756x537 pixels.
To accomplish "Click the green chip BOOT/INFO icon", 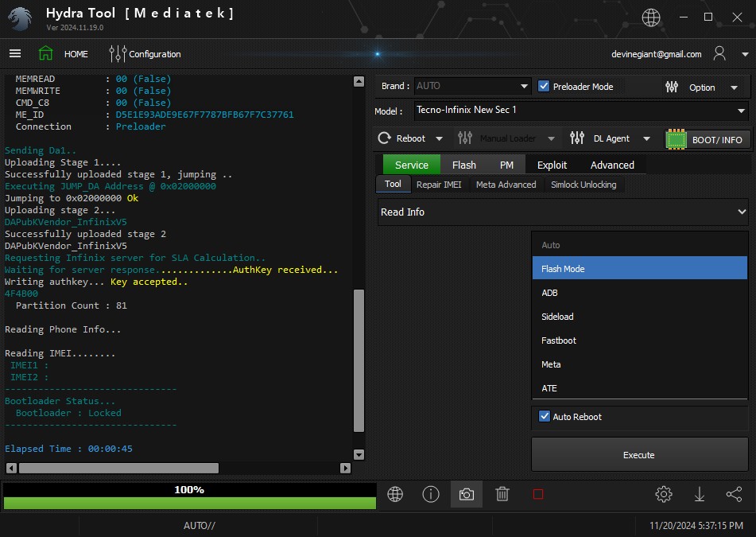I will [676, 139].
